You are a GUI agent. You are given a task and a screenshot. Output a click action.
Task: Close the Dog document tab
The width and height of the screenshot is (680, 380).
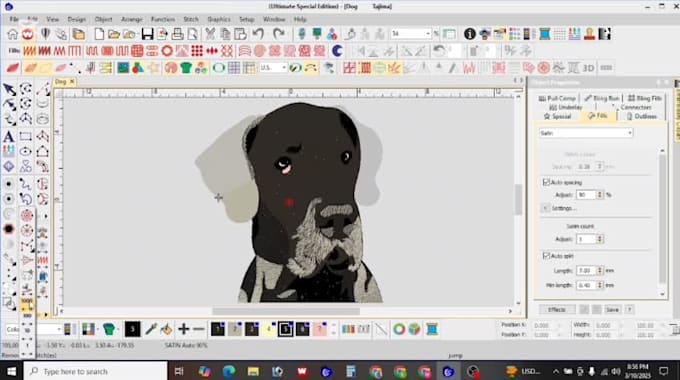(x=72, y=82)
